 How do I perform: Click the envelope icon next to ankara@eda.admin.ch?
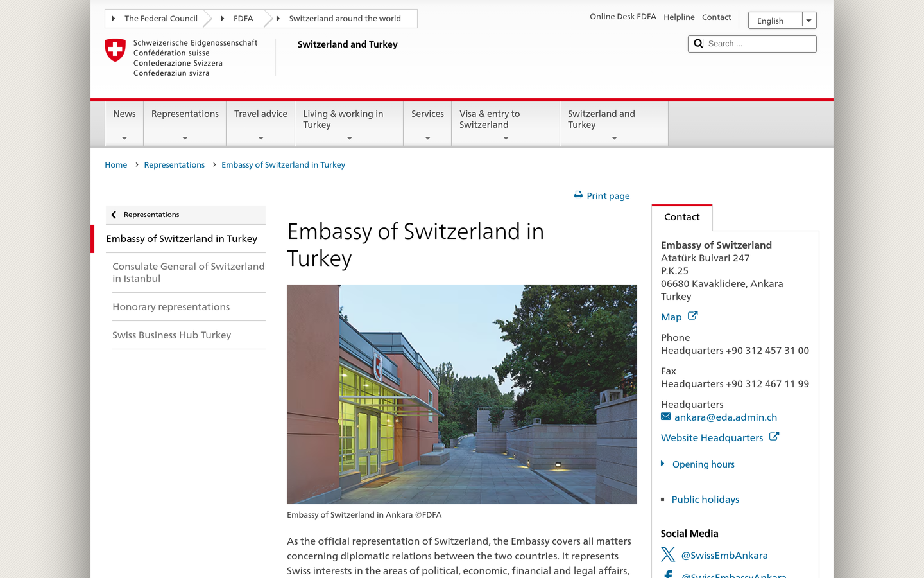666,417
